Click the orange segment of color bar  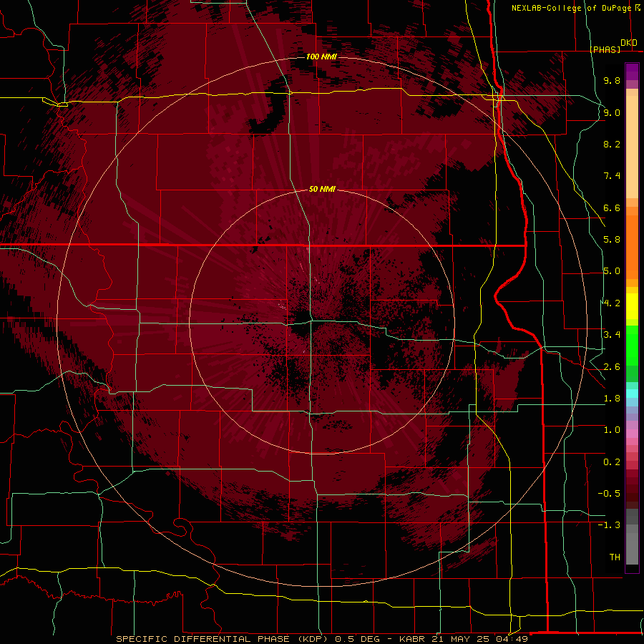tap(632, 246)
